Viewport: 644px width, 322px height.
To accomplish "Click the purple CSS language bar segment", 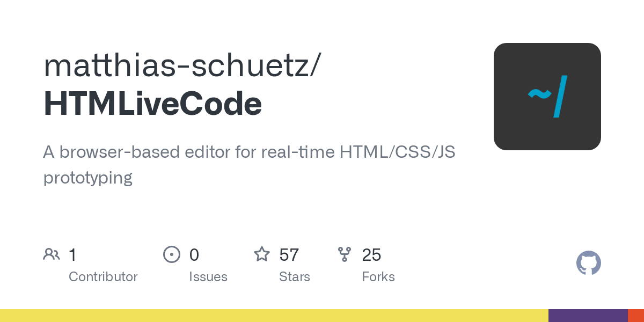I will click(x=588, y=316).
